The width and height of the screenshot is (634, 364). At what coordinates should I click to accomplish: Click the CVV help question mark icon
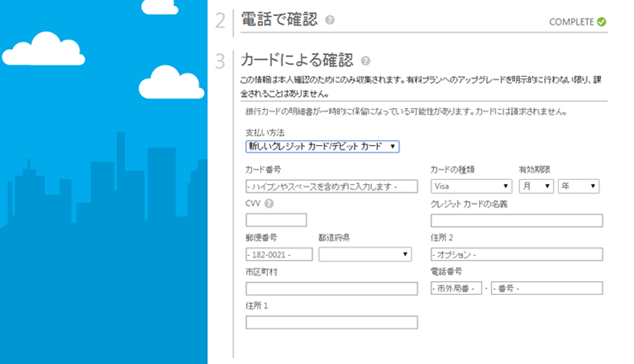[x=269, y=204]
